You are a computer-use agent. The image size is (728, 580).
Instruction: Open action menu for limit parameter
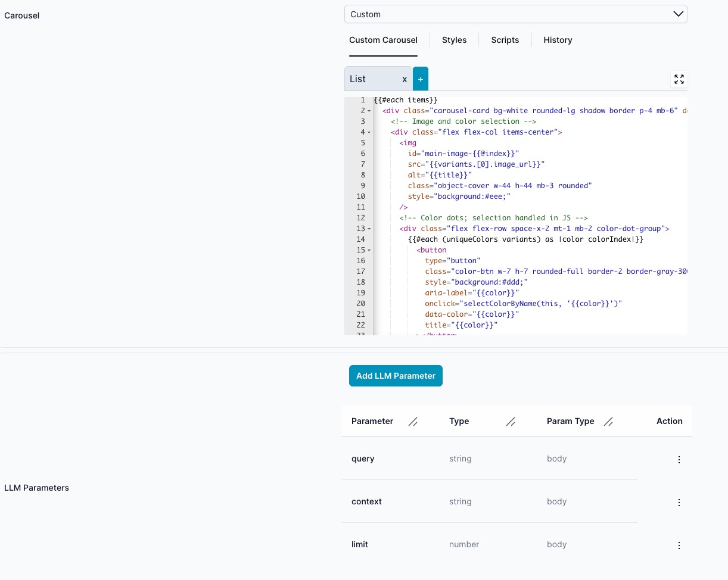[679, 545]
